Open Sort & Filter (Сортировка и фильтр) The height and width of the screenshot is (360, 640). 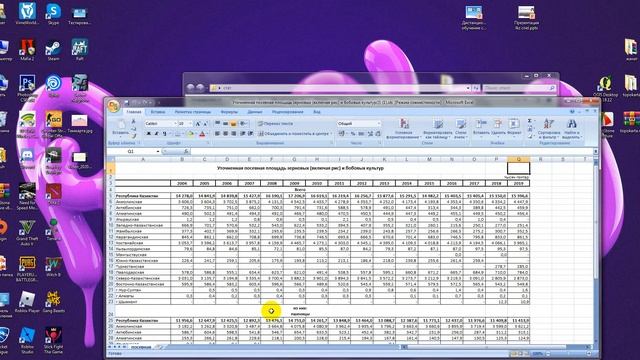[x=549, y=128]
